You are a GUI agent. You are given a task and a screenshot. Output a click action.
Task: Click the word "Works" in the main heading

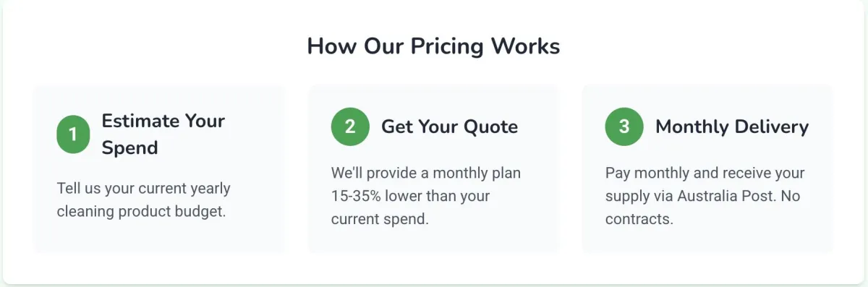[x=526, y=46]
